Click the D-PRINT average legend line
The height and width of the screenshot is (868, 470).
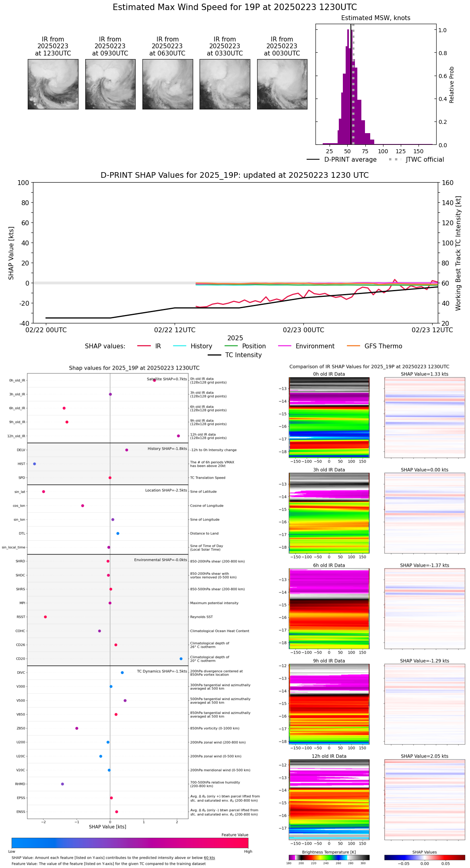click(313, 159)
